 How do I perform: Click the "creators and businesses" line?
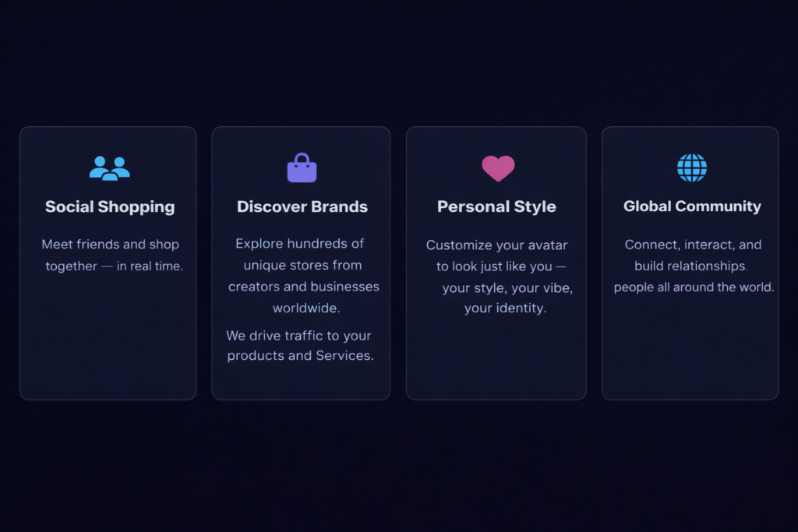point(303,287)
